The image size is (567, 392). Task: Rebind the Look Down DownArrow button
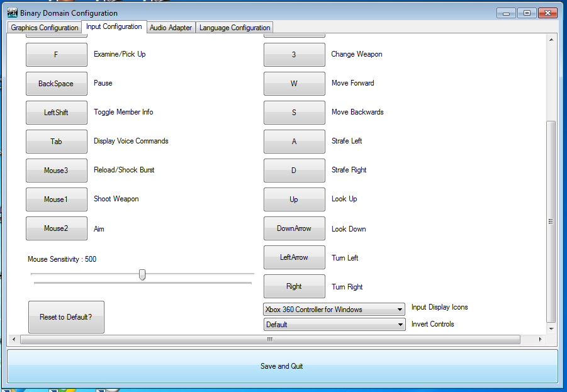[294, 228]
